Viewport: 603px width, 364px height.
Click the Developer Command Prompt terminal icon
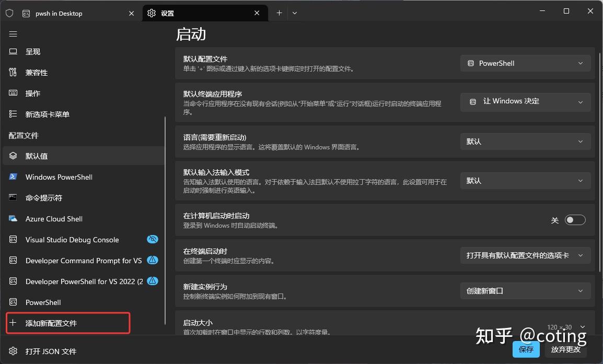click(13, 260)
